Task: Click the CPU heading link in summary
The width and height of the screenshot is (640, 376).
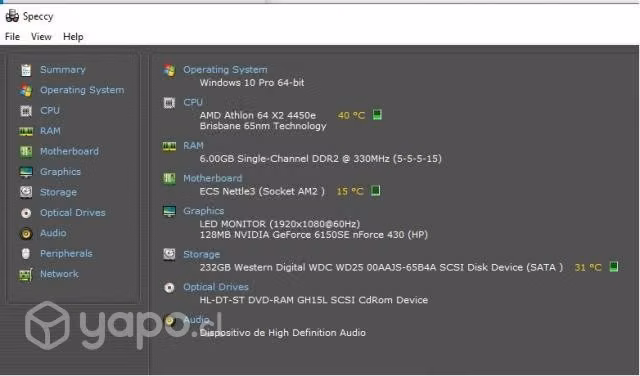Action: coord(193,102)
